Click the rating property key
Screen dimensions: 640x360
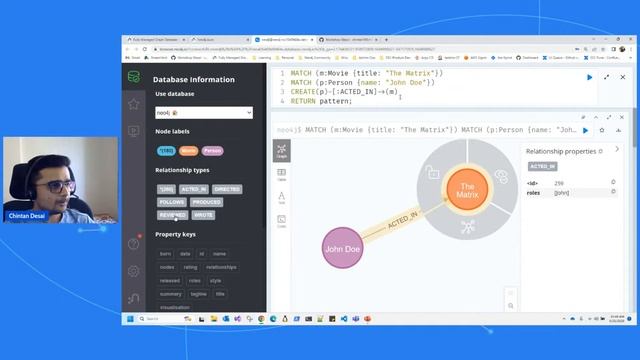click(x=190, y=267)
